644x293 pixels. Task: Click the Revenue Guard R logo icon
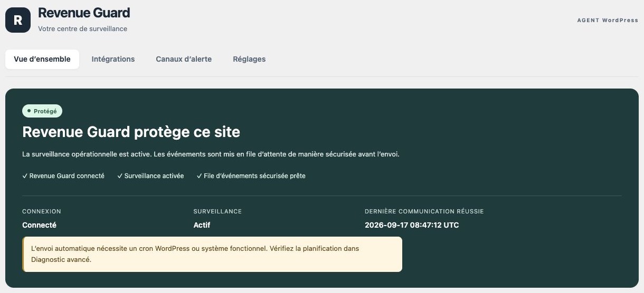(x=18, y=20)
